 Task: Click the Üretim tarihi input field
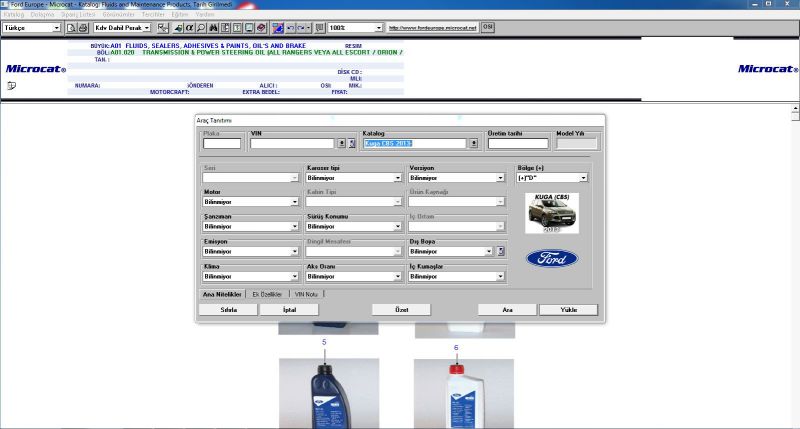point(518,143)
